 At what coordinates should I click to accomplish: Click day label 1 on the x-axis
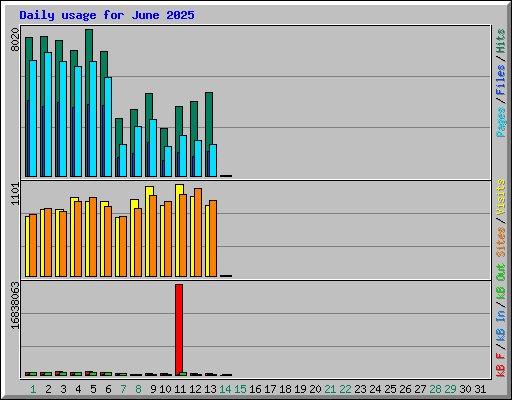pyautogui.click(x=33, y=389)
